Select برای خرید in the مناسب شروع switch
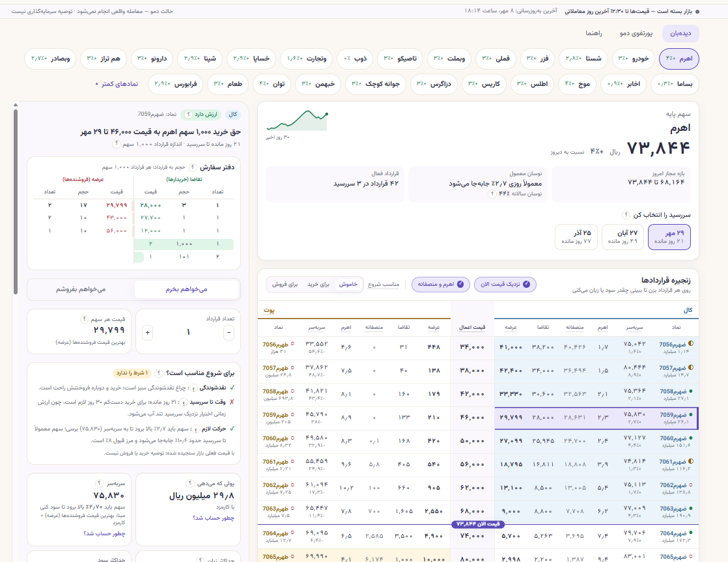The image size is (728, 562). 318,284
